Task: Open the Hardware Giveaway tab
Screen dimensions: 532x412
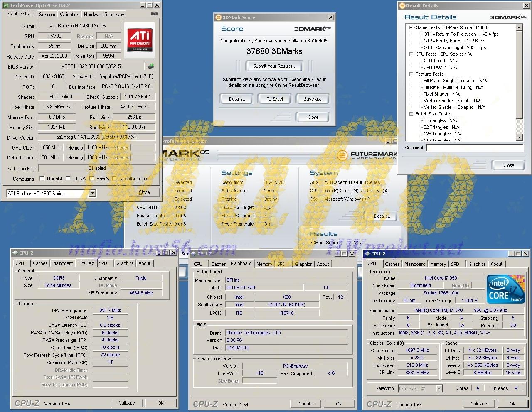Action: coord(104,14)
